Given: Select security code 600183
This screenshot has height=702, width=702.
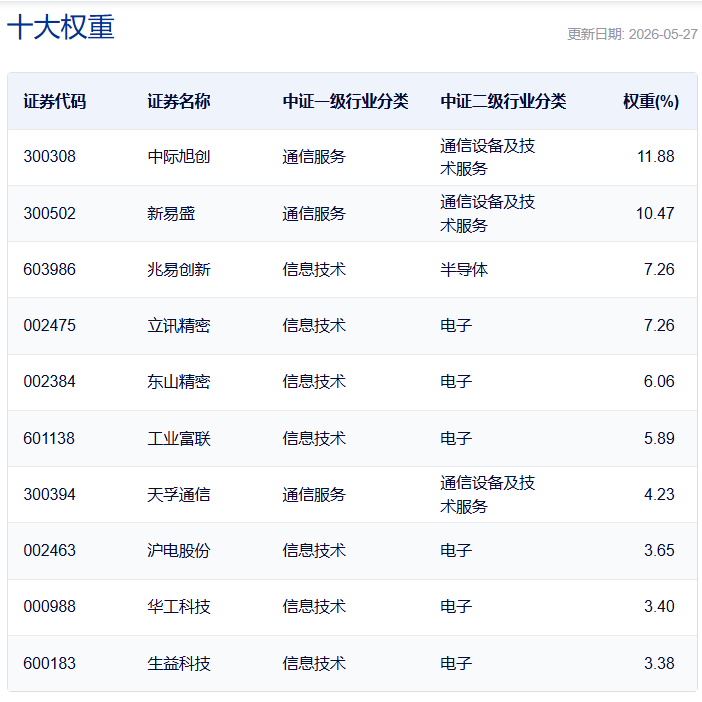Looking at the screenshot, I should pos(50,663).
